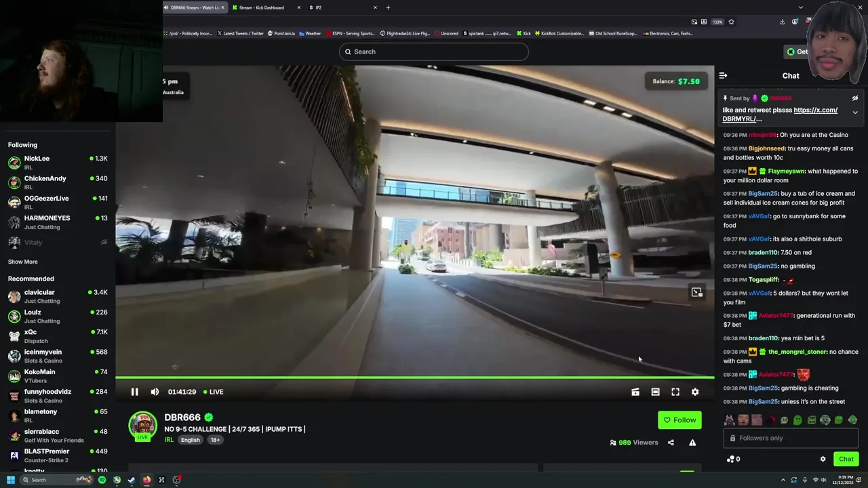Image resolution: width=868 pixels, height=488 pixels.
Task: Report stream with warning triangle icon
Action: tap(692, 443)
